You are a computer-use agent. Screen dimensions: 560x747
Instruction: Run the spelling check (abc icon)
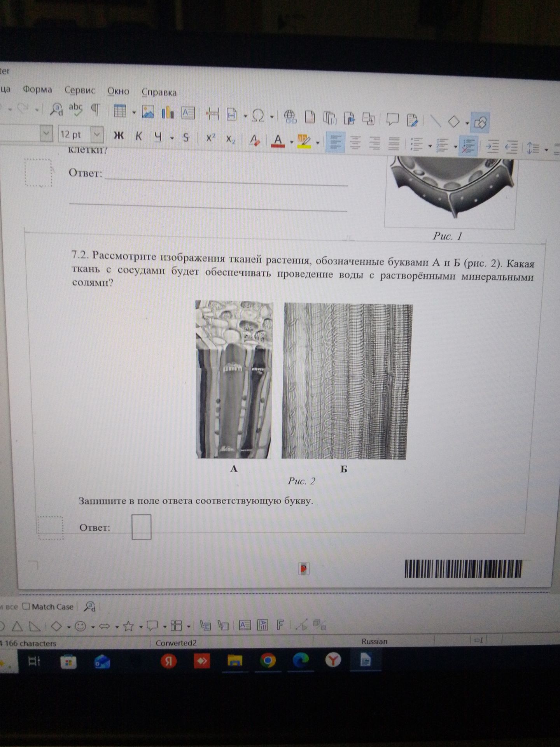pyautogui.click(x=75, y=110)
